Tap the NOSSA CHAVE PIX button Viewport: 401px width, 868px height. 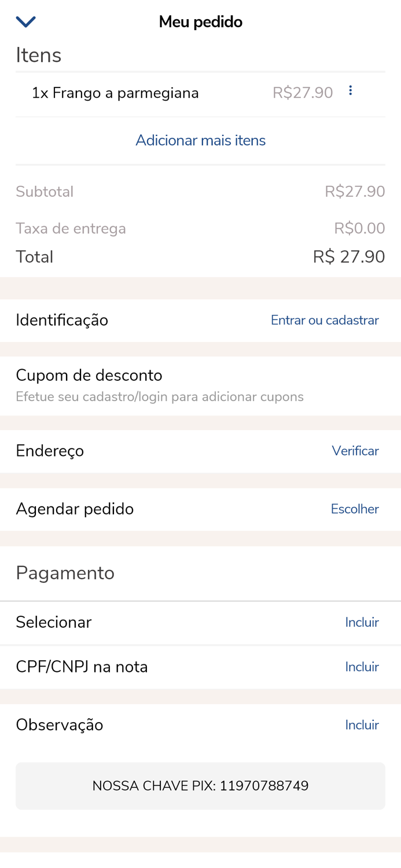point(200,786)
